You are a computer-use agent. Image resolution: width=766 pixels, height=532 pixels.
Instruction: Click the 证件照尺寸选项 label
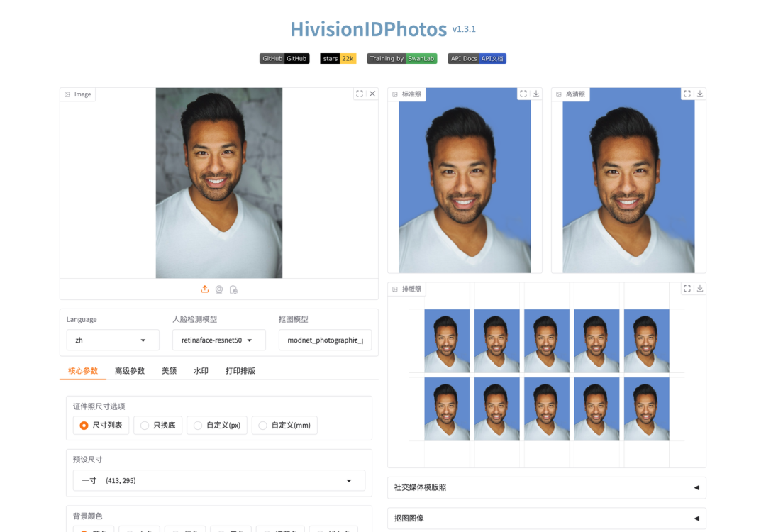99,406
